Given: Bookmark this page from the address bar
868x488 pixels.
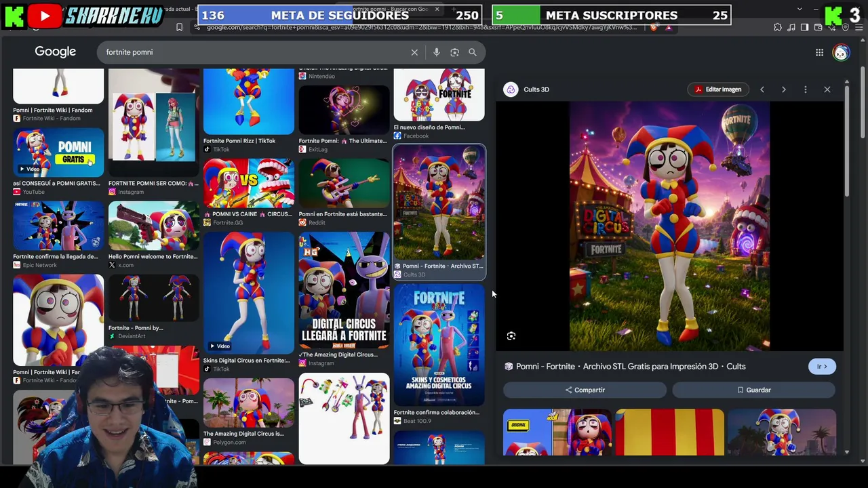Looking at the screenshot, I should tap(179, 27).
